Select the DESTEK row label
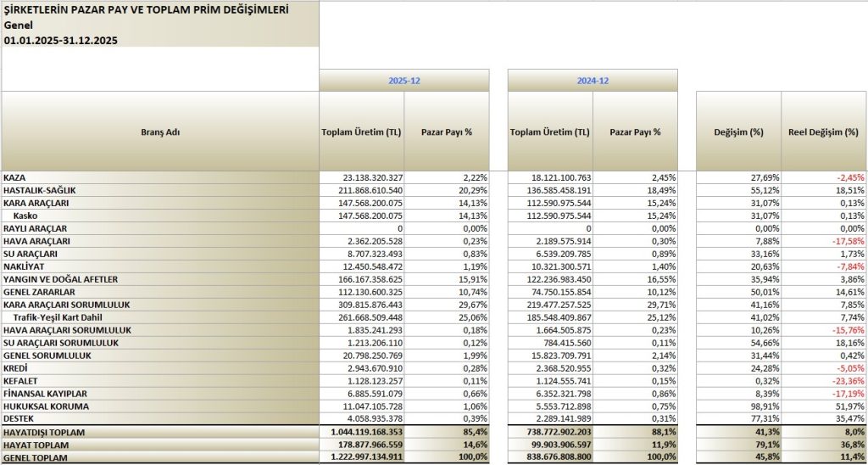 [19, 419]
